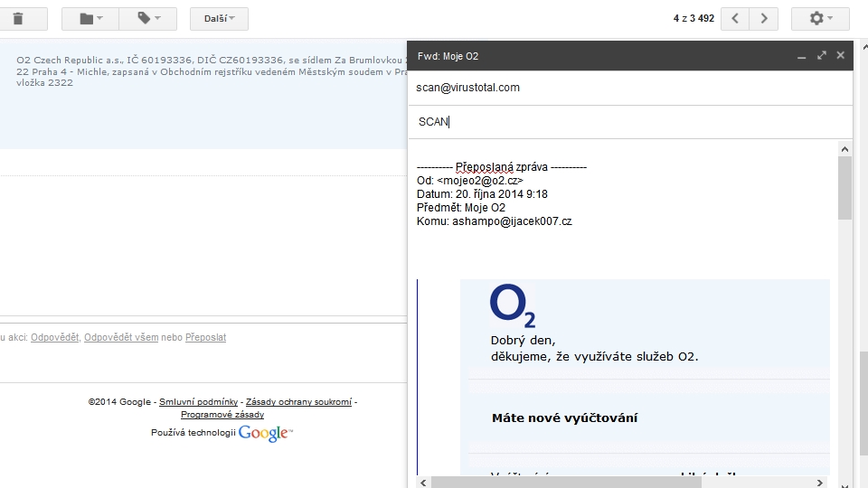Open the settings gear menu

point(819,18)
